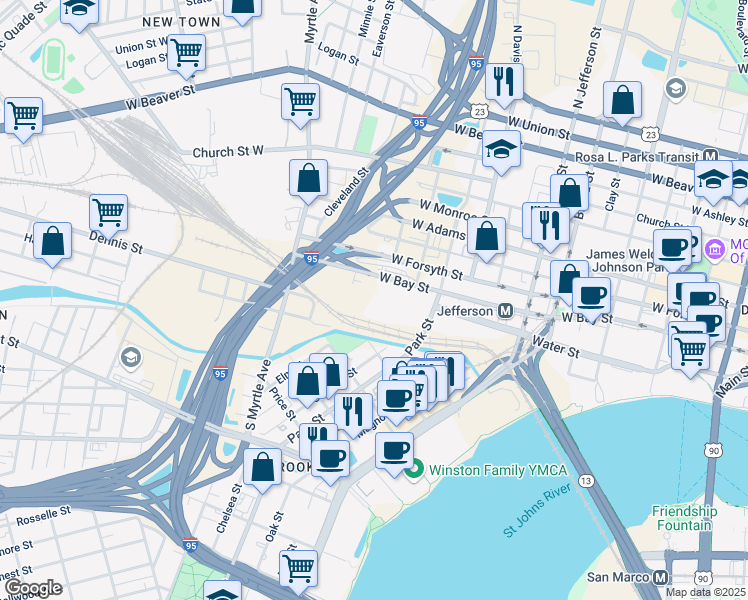Click the purple museum icon near MOCA label

pyautogui.click(x=716, y=250)
